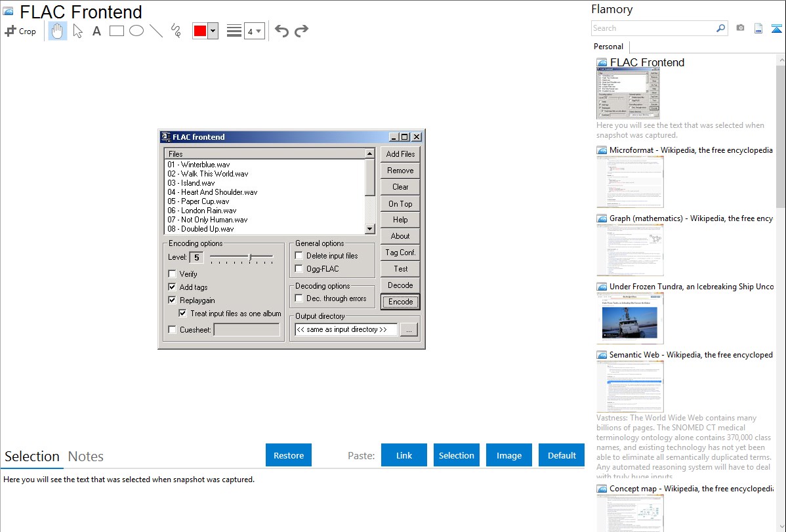The height and width of the screenshot is (532, 786).
Task: Open Tag Conf. settings
Action: tap(400, 253)
